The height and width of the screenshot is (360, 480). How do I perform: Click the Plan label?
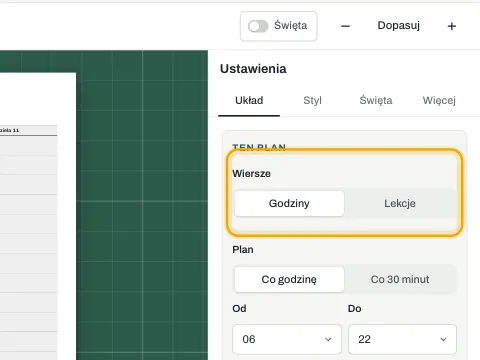click(x=243, y=250)
